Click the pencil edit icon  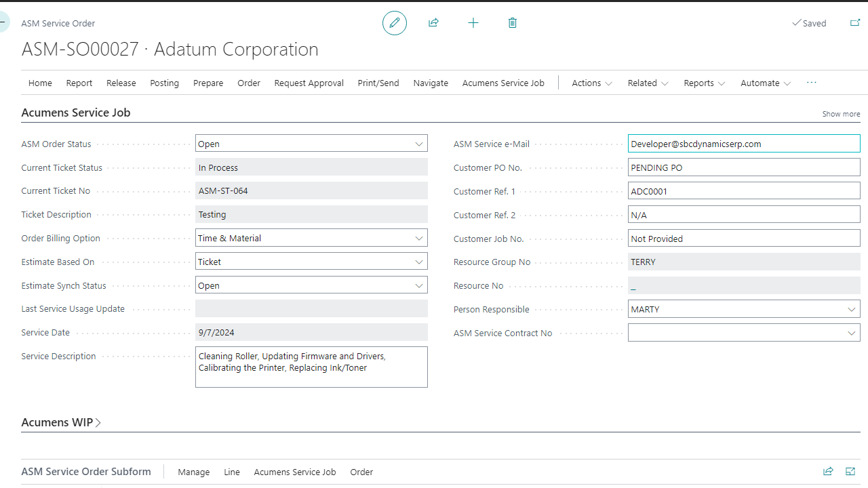pyautogui.click(x=395, y=23)
